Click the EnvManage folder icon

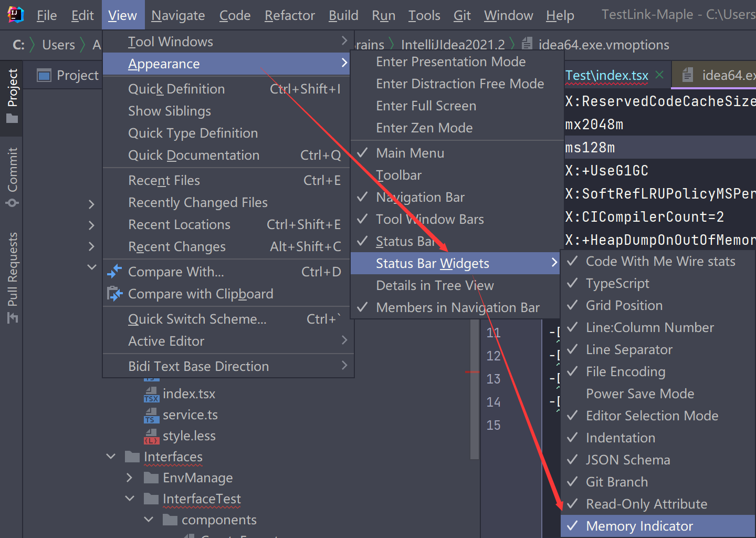click(x=151, y=478)
